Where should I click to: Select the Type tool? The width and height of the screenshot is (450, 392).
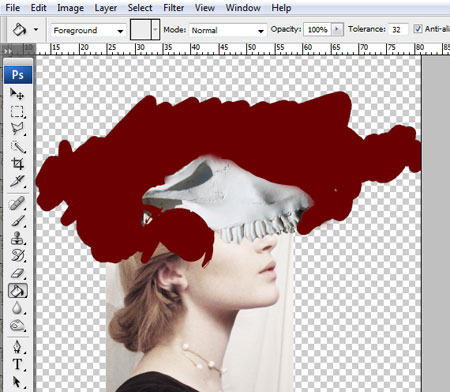17,364
